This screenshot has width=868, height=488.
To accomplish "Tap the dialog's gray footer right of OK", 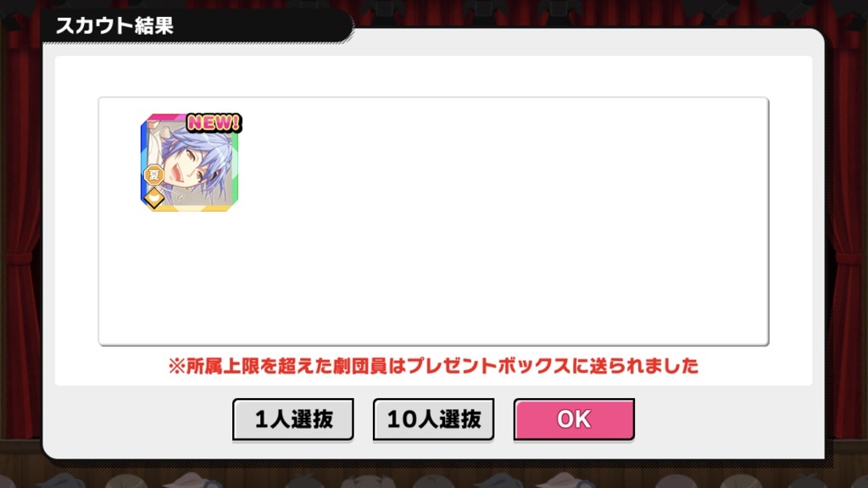I will (726, 420).
